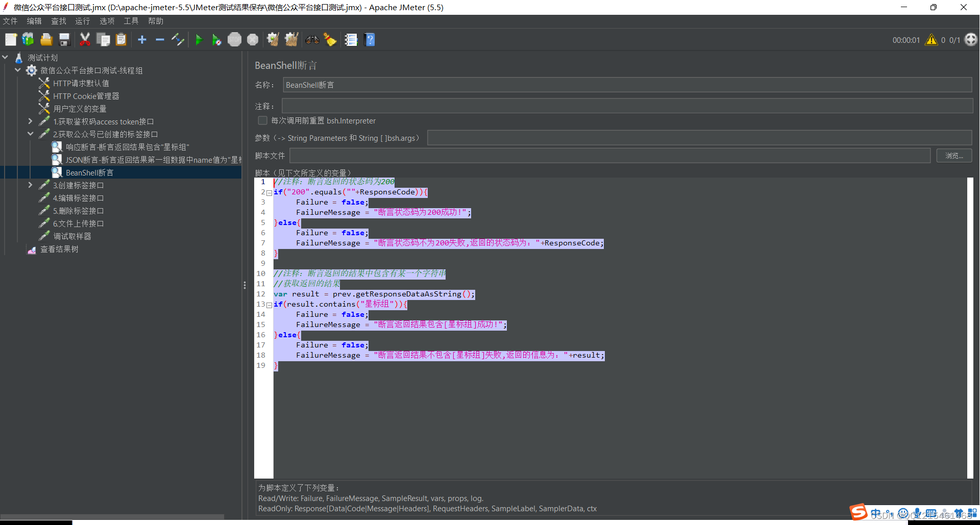Screen dimensions: 980x525
Task: Paste from clipboard icon
Action: pos(121,40)
